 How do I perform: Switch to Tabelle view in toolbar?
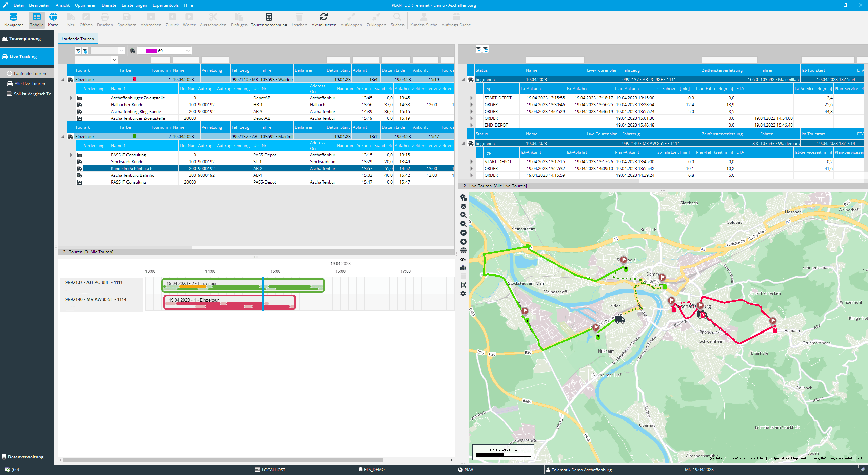(x=37, y=20)
